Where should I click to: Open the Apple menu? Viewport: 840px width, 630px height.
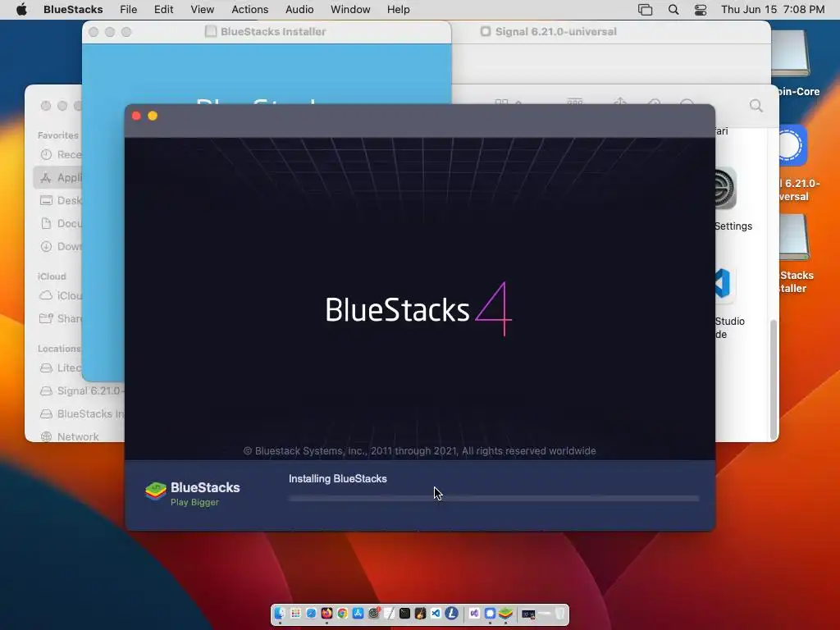21,10
